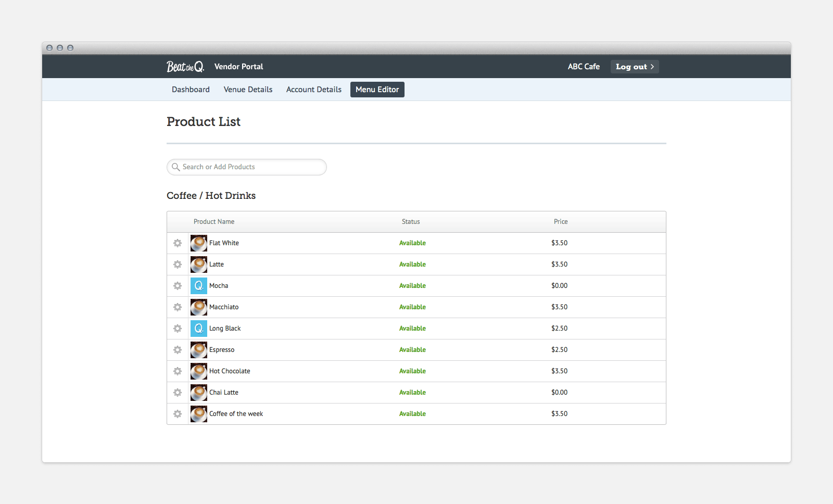Click the gear icon beside Macchiato

point(178,307)
